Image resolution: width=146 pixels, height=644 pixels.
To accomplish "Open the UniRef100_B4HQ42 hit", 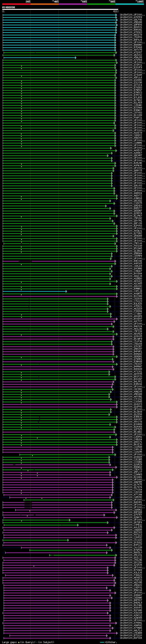I will pos(131,354).
